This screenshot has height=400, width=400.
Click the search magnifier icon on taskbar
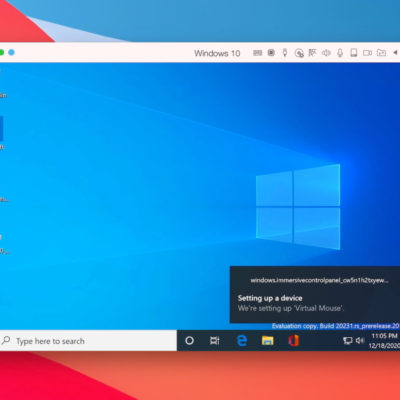click(x=6, y=340)
